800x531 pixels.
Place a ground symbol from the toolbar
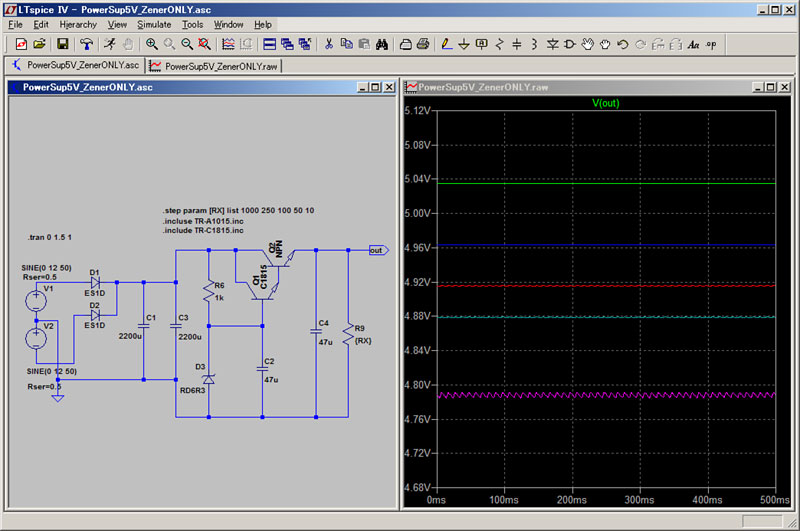(x=464, y=44)
